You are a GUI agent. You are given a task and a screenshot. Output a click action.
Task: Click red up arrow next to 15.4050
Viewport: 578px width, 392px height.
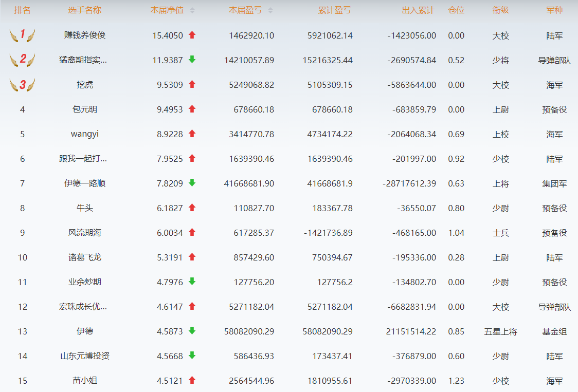pos(192,35)
